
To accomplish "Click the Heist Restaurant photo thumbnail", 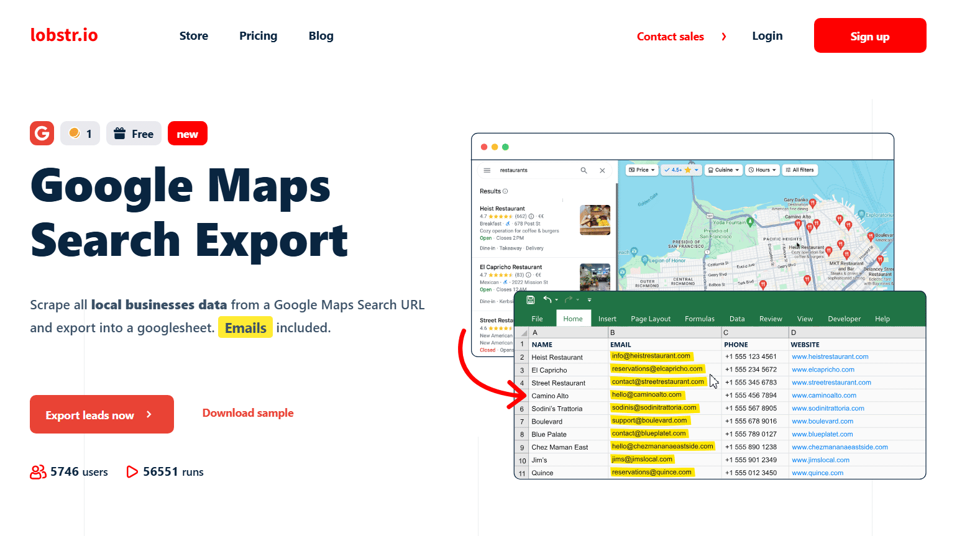I will pos(595,220).
